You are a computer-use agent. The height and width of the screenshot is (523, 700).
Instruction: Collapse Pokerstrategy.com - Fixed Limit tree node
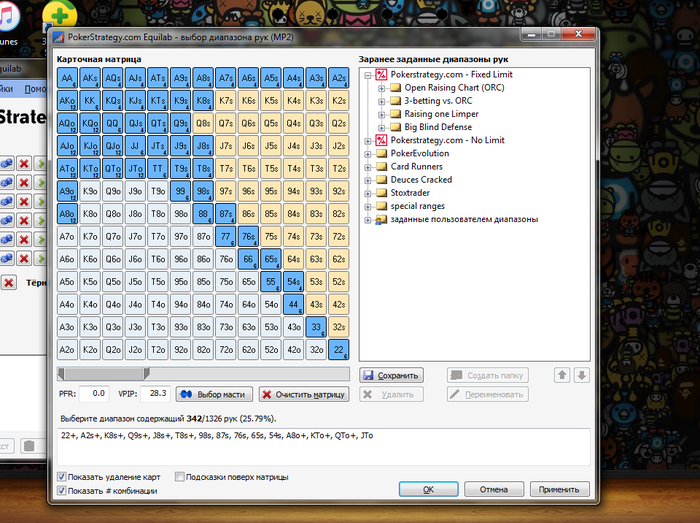coord(368,75)
